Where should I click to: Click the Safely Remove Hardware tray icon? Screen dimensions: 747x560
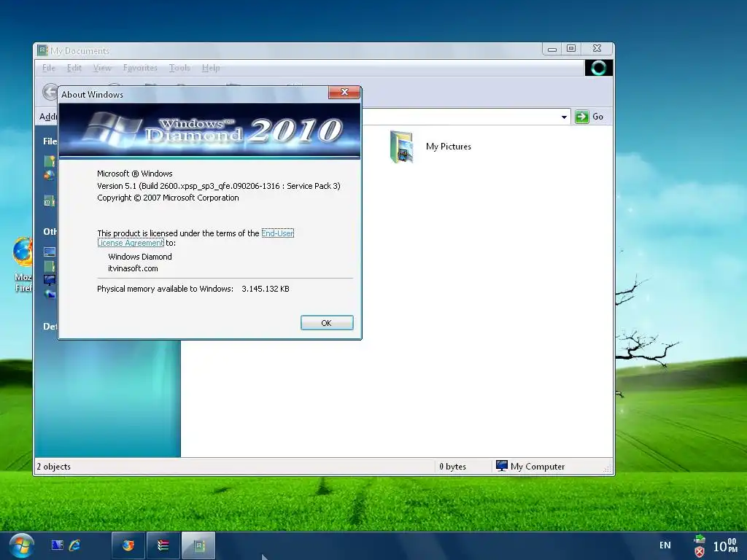point(700,539)
